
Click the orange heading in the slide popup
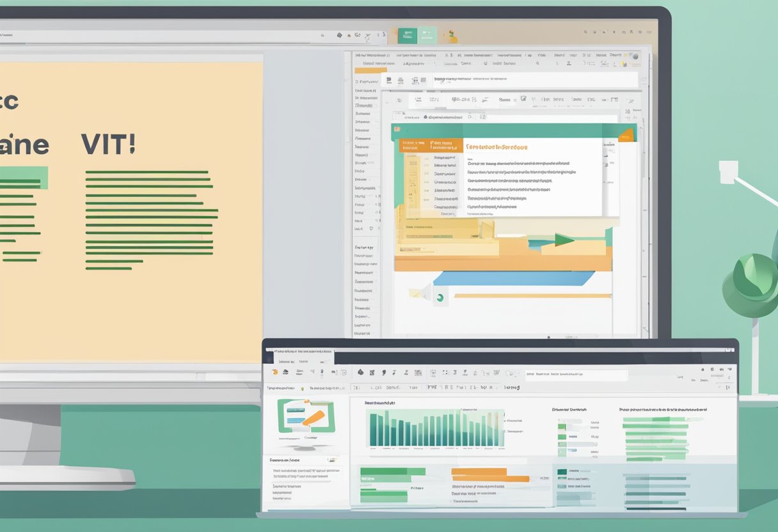497,147
